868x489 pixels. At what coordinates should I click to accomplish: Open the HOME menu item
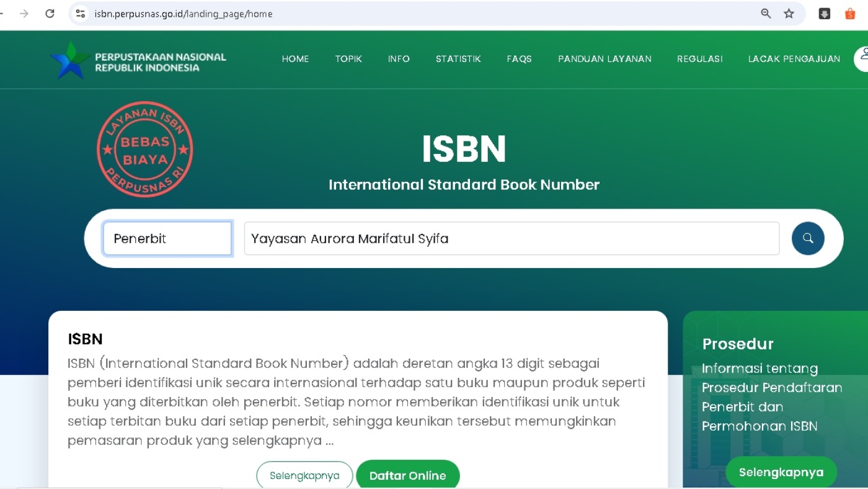[x=295, y=59]
